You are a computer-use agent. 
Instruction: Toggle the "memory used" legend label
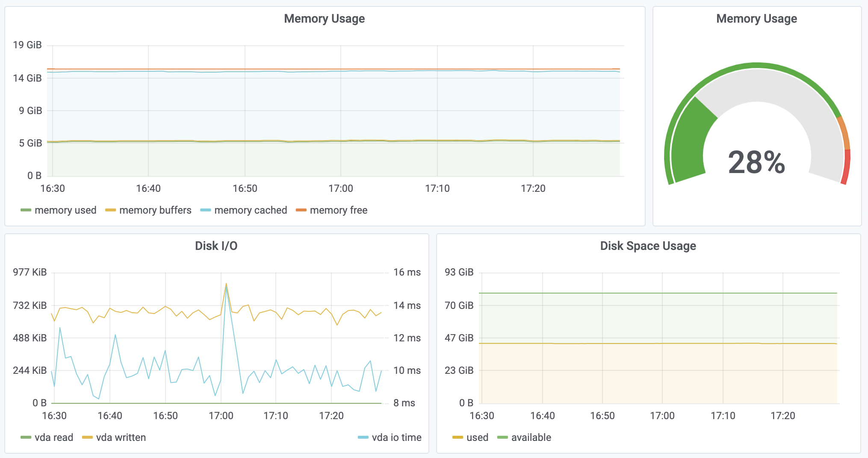pyautogui.click(x=65, y=210)
